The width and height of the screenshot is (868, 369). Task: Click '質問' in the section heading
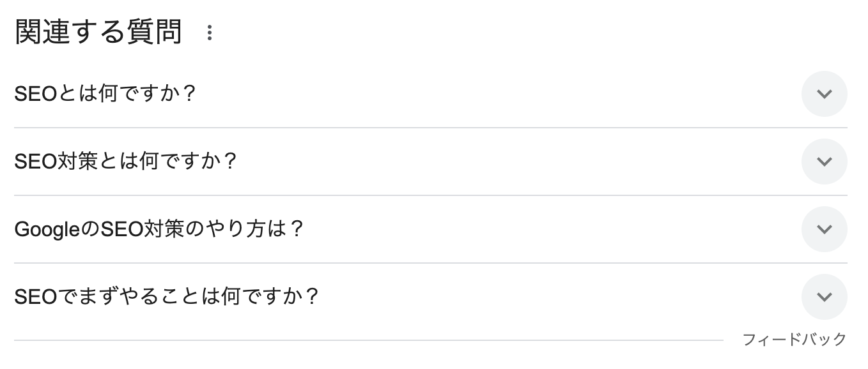tap(160, 33)
